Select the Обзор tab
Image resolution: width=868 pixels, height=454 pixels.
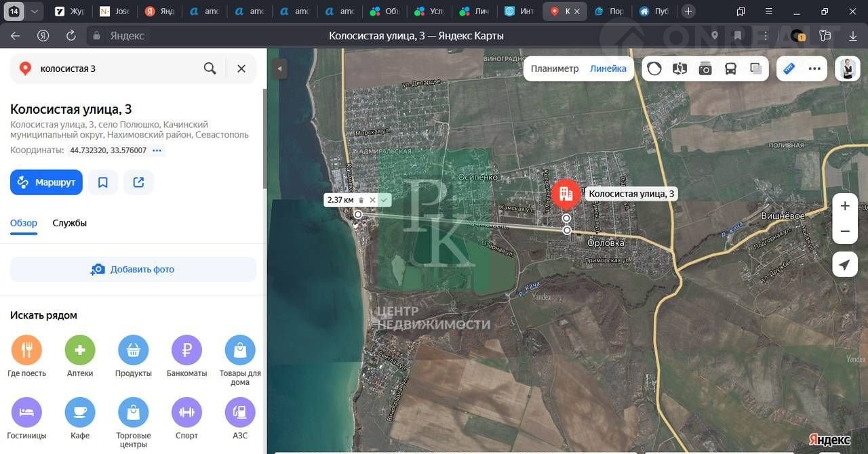tap(24, 223)
